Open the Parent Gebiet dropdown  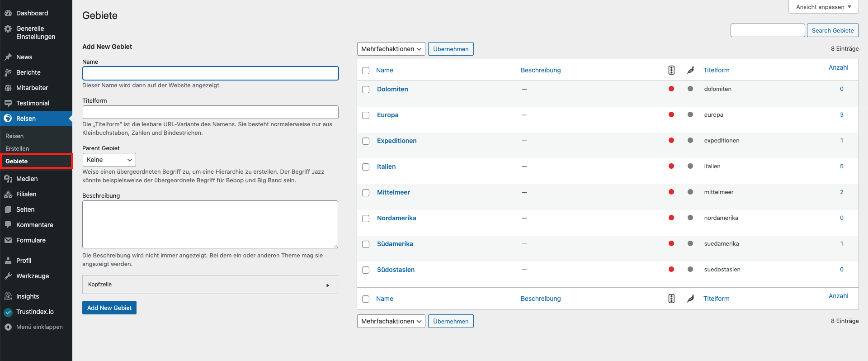coord(109,160)
